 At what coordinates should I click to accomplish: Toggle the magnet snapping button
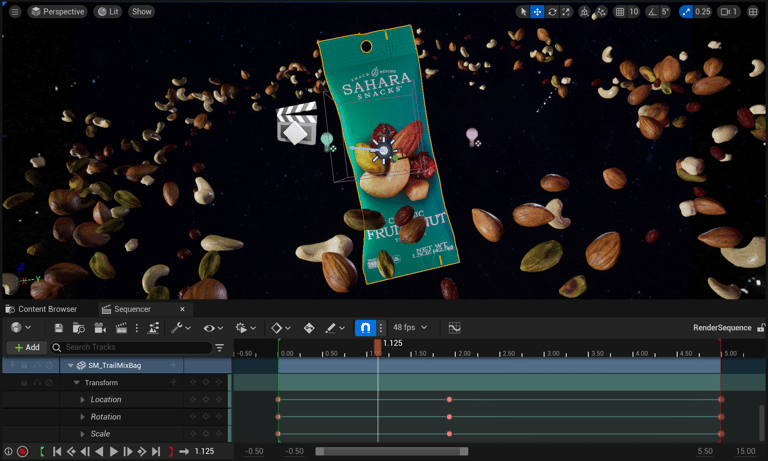pos(365,328)
